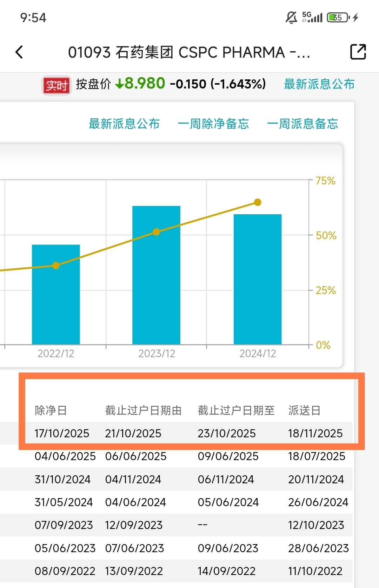This screenshot has width=379, height=588.
Task: Select cell 13/09/2022
Action: (x=134, y=571)
